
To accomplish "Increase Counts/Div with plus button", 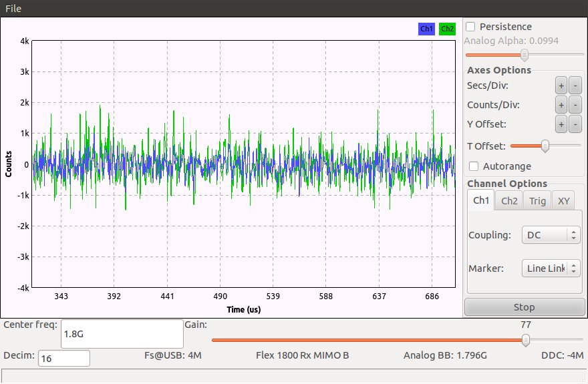I will click(561, 105).
